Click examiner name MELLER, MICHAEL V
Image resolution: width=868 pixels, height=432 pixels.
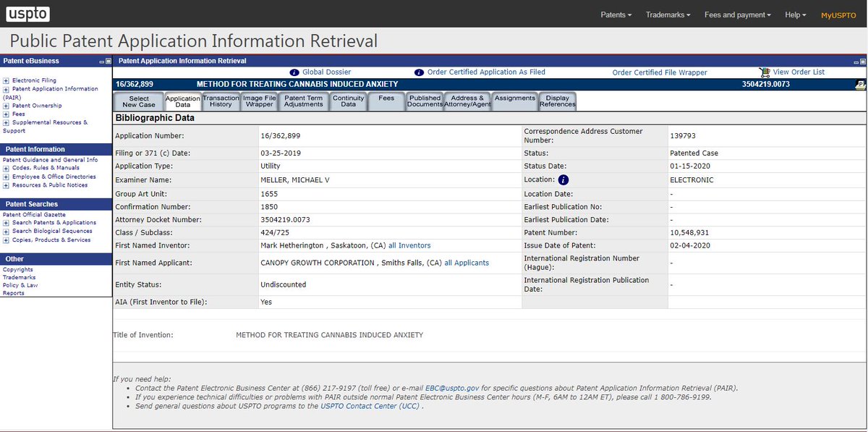point(295,179)
